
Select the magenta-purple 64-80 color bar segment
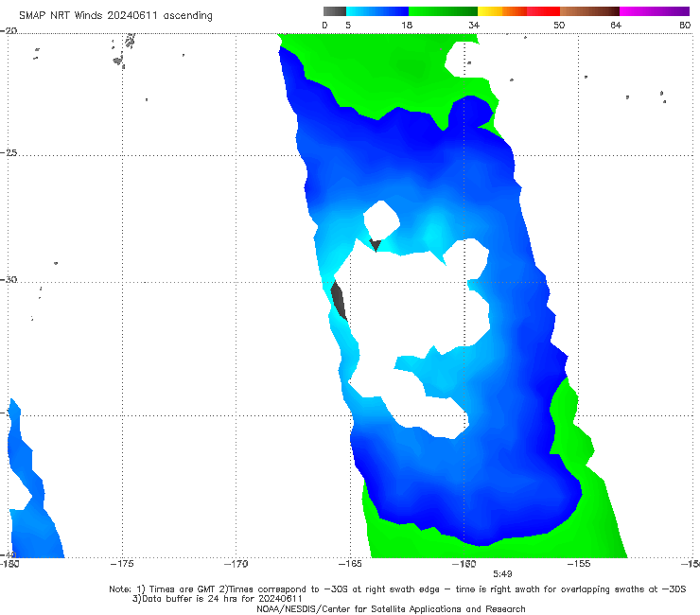[x=655, y=11]
